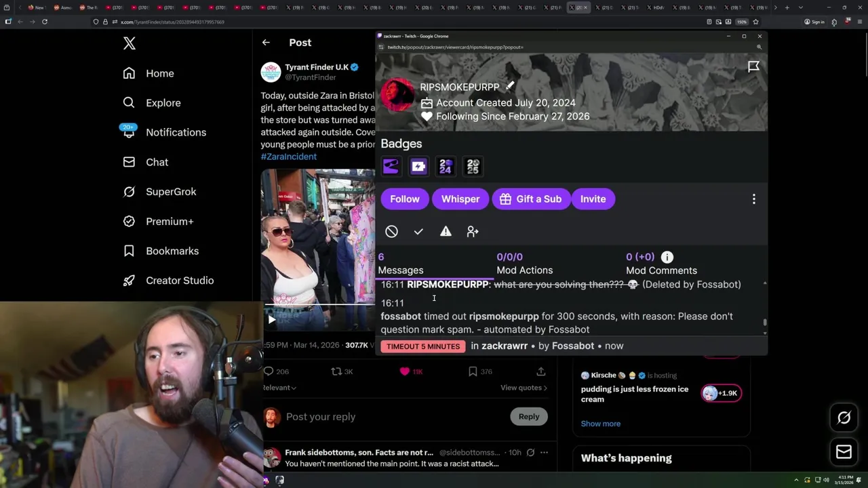This screenshot has height=488, width=868.
Task: Open Creator Studio in the X sidebar
Action: [x=168, y=281]
